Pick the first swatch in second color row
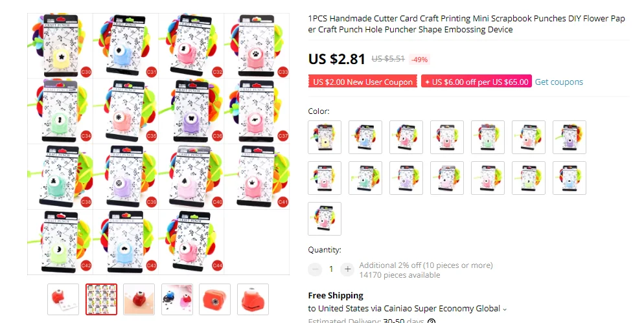Screen dimensions: 644x323 tap(325, 178)
